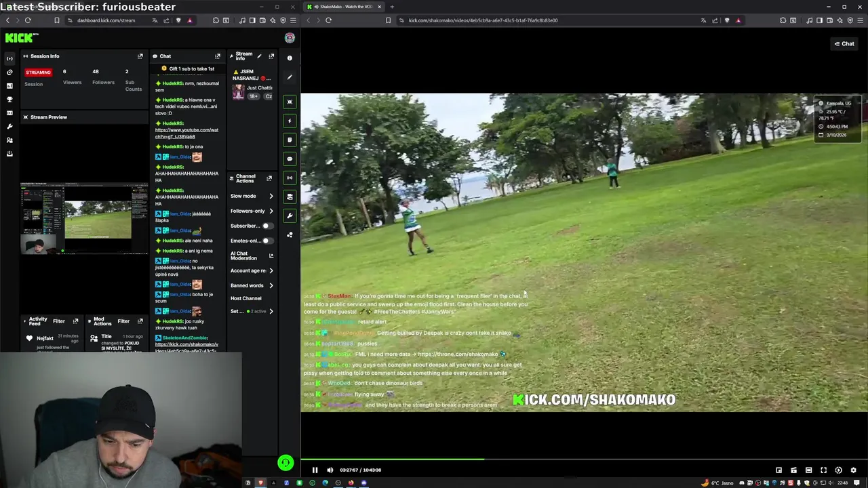Open AI Chat Moderation external link
Screen dimensions: 868x488
click(271, 256)
